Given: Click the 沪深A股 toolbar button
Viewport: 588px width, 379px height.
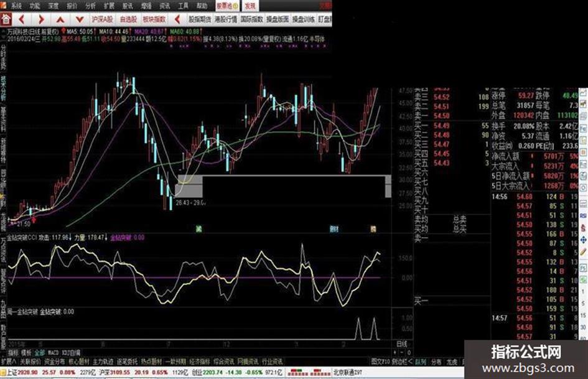Looking at the screenshot, I should coord(103,19).
